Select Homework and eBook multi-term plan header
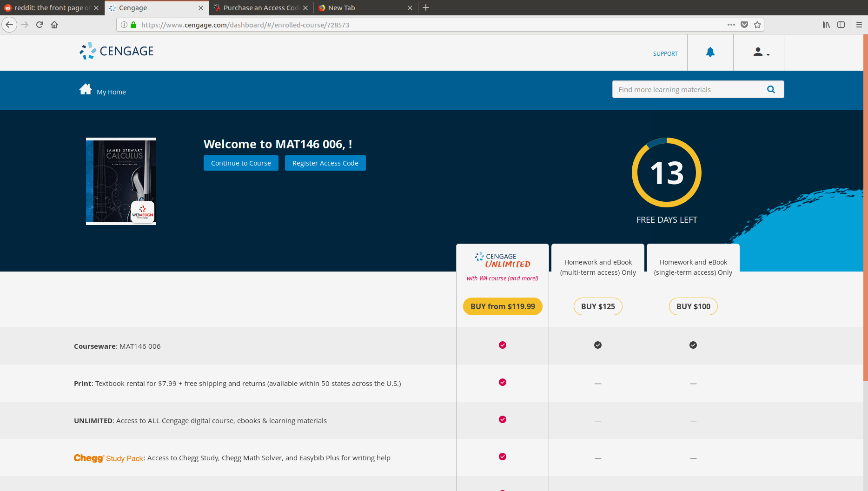Screen dimensions: 868x491 pos(598,267)
